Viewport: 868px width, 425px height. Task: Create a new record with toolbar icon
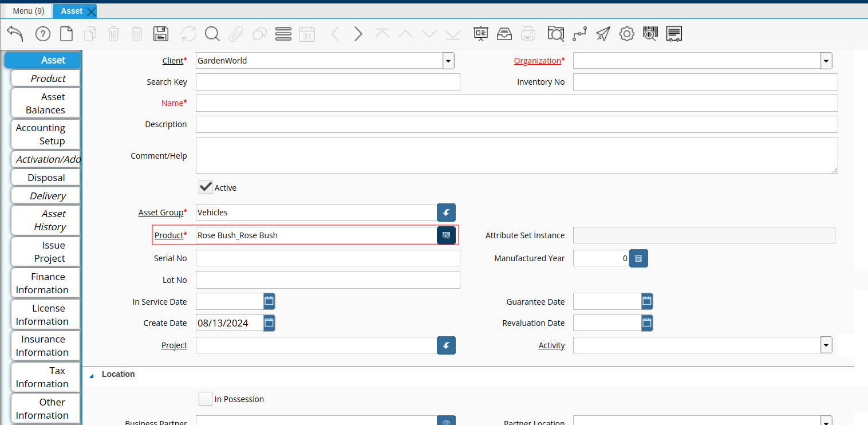coord(66,34)
